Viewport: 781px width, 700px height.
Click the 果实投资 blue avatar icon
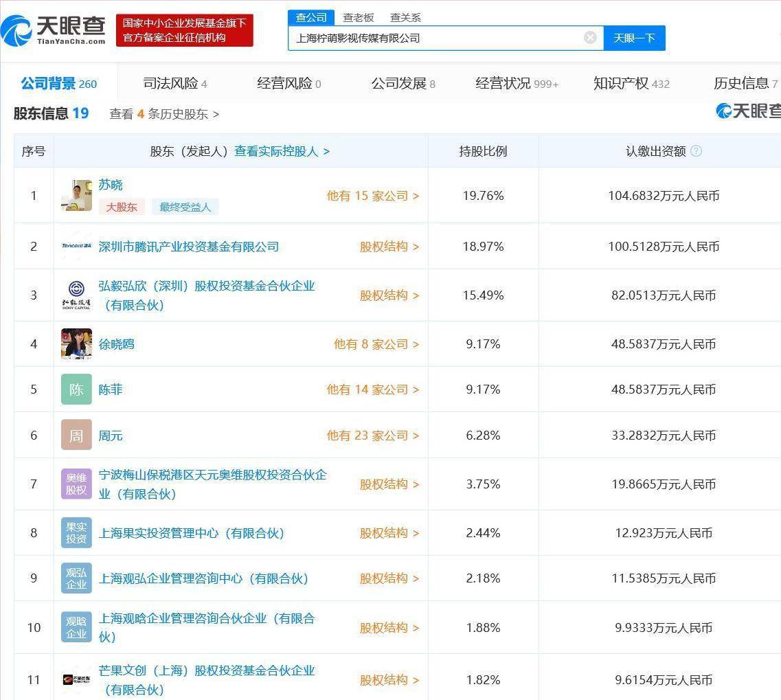coord(76,533)
